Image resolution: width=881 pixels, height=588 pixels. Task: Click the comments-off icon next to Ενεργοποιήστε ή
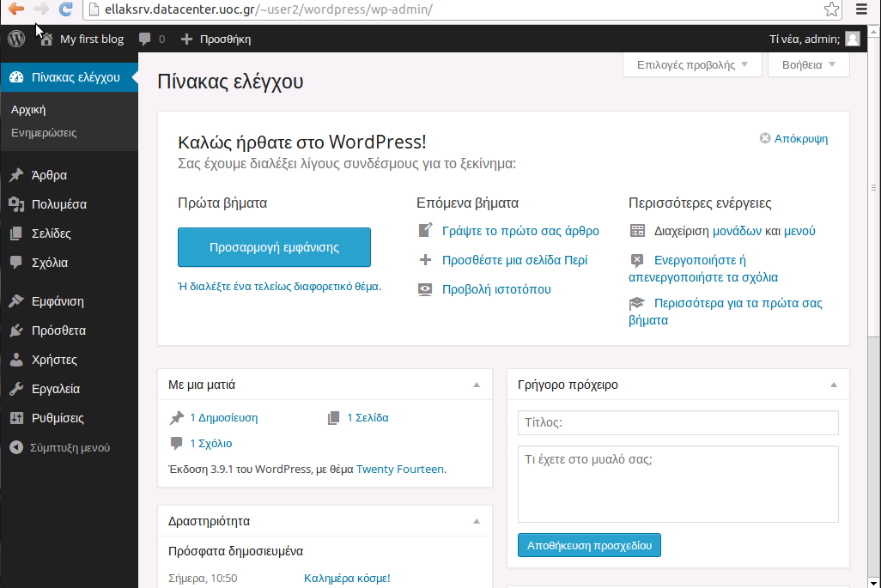637,260
